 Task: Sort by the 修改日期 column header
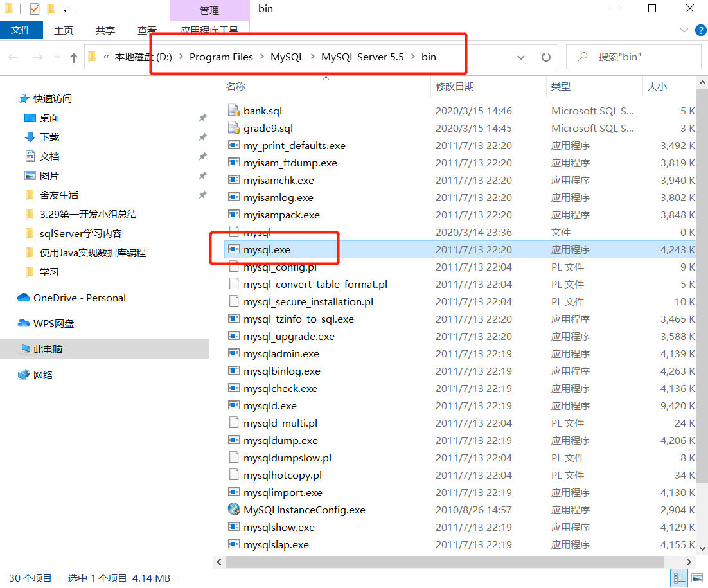(455, 86)
